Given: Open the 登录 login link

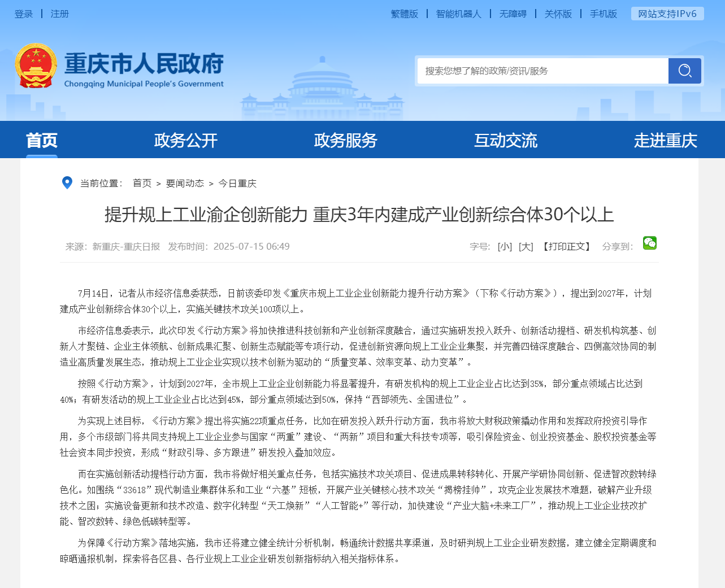Looking at the screenshot, I should (24, 14).
